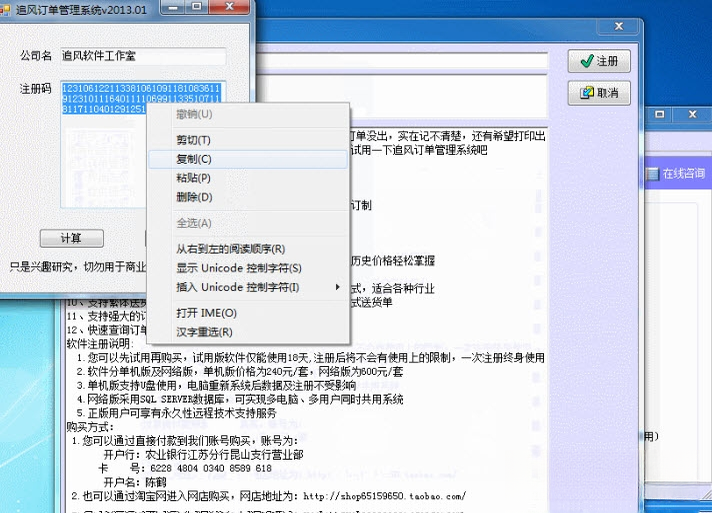712x513 pixels.
Task: Choose 显示 Unicode 控制字符(S) menu entry
Action: pyautogui.click(x=248, y=268)
